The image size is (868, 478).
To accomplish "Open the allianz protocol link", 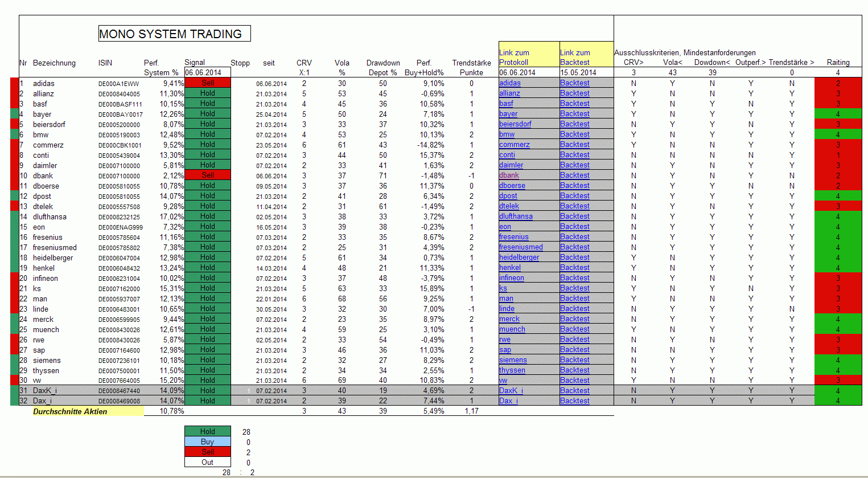I will pos(509,93).
